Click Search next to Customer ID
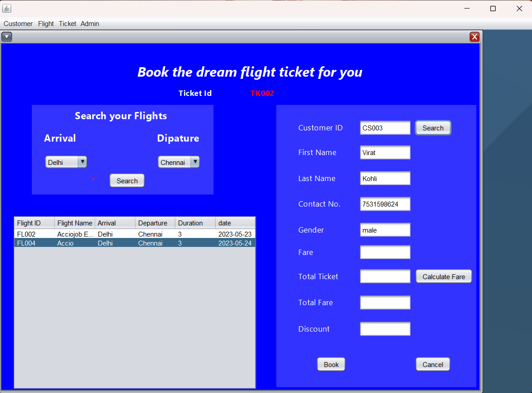The height and width of the screenshot is (393, 532). (x=432, y=128)
